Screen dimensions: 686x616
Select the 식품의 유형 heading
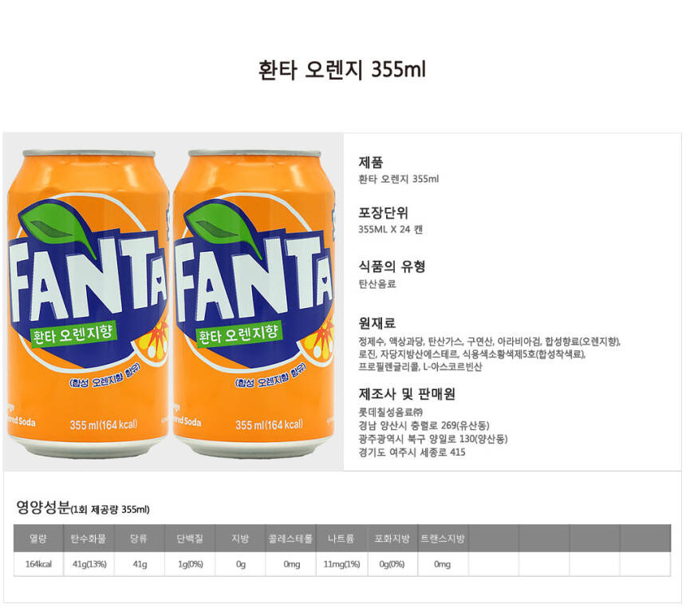(x=392, y=266)
